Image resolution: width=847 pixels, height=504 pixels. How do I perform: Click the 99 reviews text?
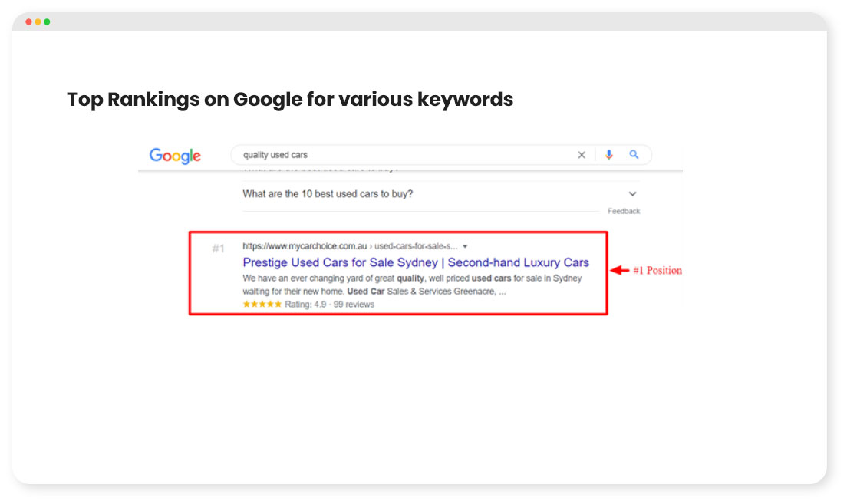tap(354, 304)
